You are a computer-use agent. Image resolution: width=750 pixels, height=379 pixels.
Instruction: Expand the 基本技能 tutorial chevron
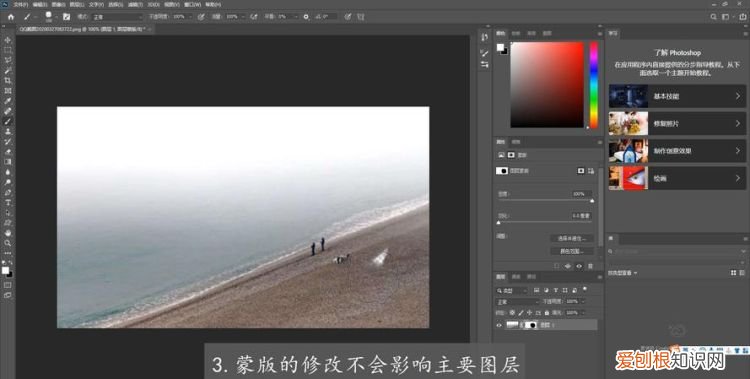click(738, 96)
